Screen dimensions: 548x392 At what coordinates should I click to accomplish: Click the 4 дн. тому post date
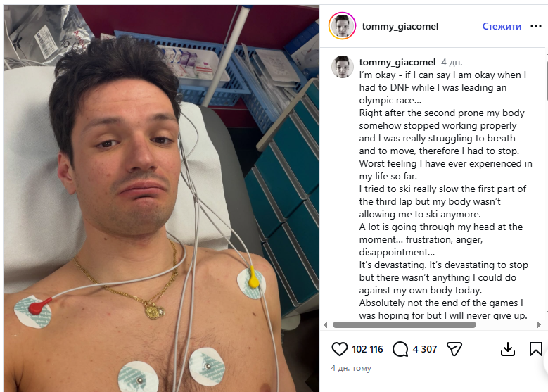coord(351,368)
